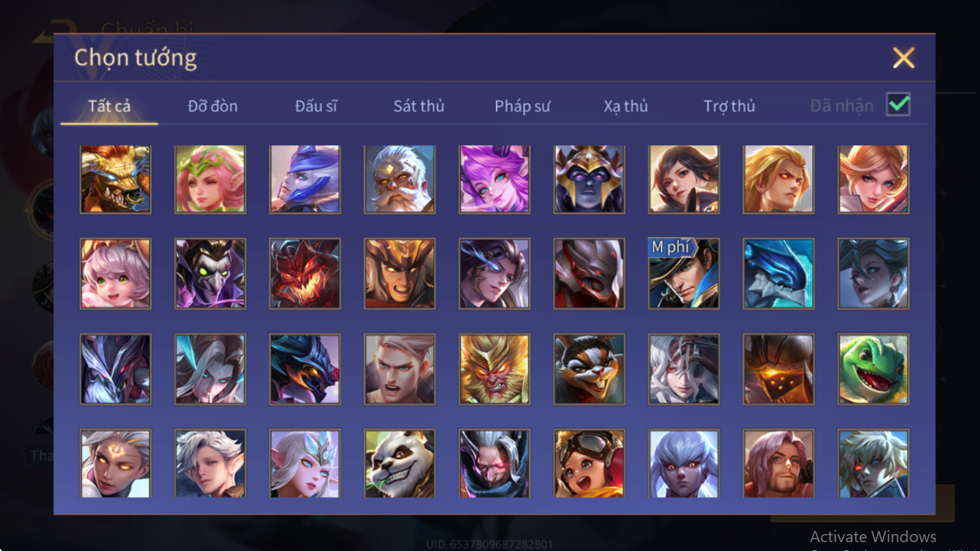Pick the golden monkey king hero

point(494,369)
